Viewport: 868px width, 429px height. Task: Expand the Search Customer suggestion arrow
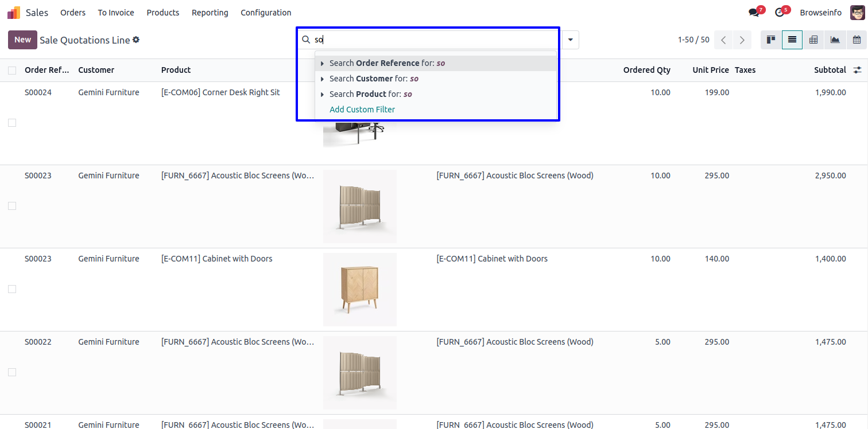pyautogui.click(x=323, y=79)
